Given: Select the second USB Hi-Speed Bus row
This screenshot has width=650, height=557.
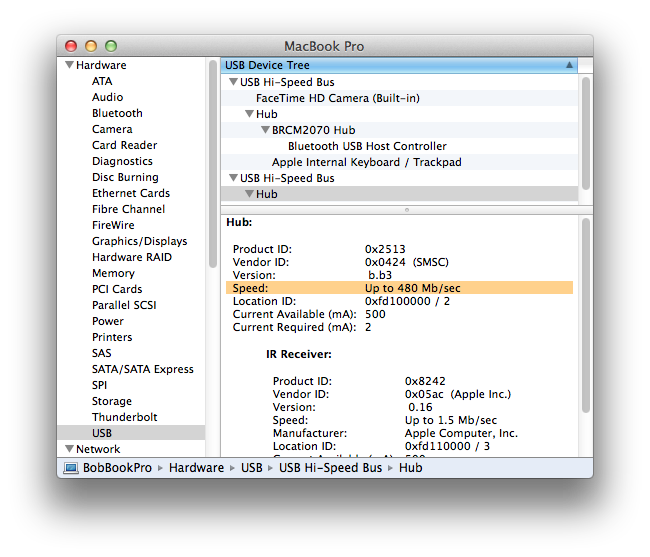Looking at the screenshot, I should (x=399, y=178).
